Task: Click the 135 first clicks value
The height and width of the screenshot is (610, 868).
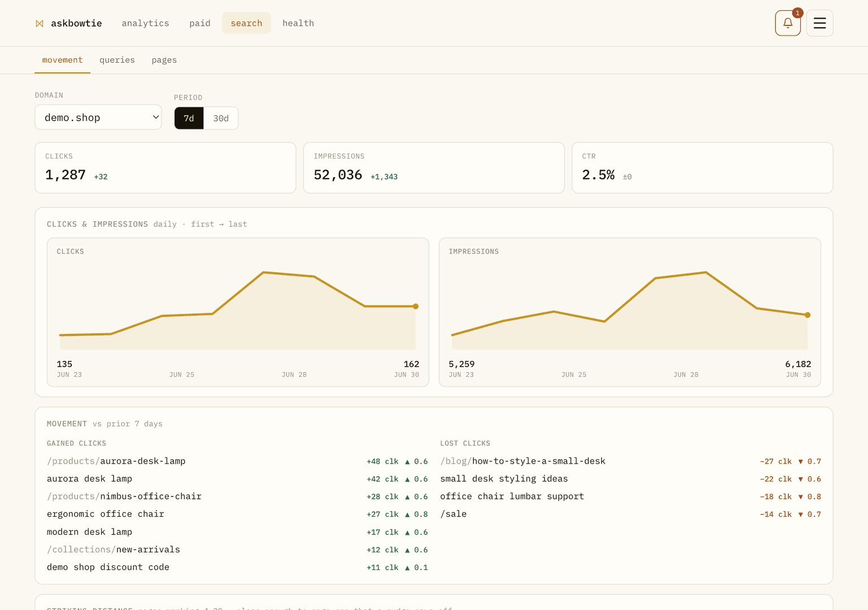Action: (x=64, y=364)
